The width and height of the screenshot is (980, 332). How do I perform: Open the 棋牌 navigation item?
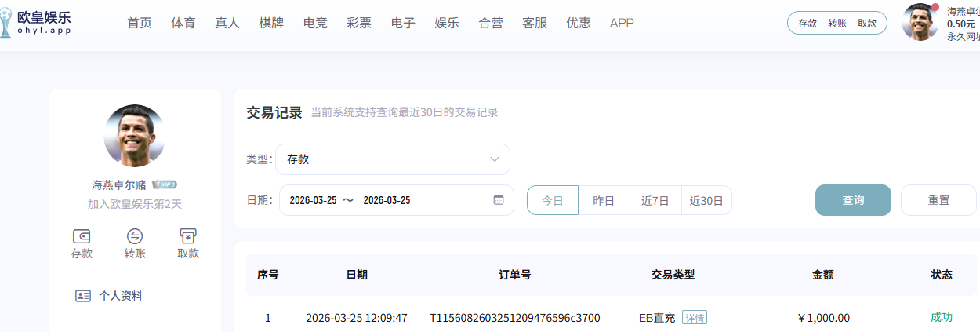tap(271, 23)
